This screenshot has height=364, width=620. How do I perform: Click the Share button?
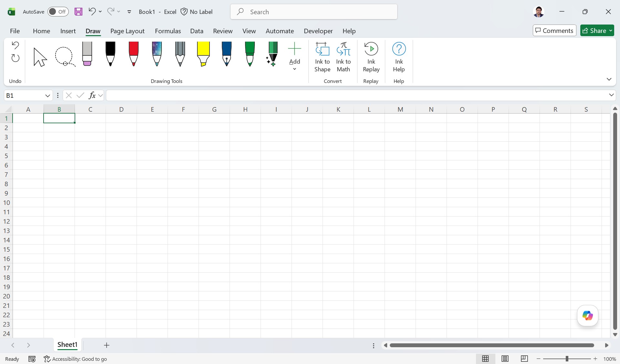(597, 30)
